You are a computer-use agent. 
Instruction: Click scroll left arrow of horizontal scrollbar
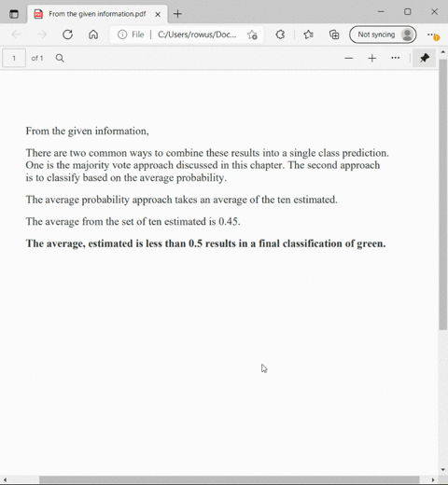(5, 479)
